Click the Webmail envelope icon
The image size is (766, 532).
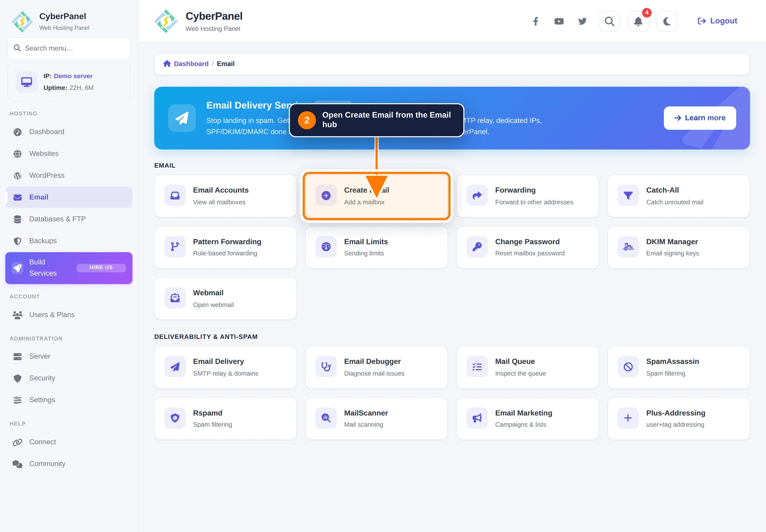tap(175, 298)
